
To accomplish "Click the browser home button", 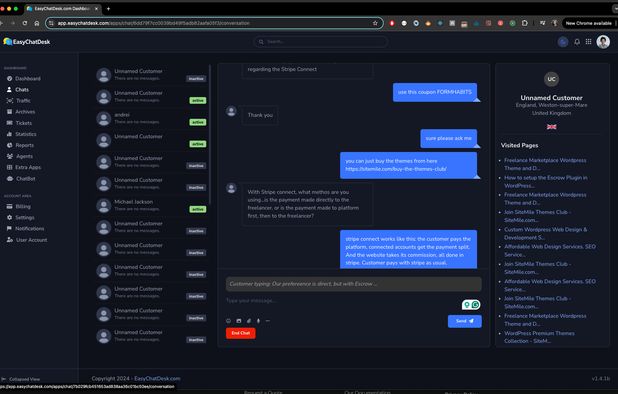I will pos(37,23).
